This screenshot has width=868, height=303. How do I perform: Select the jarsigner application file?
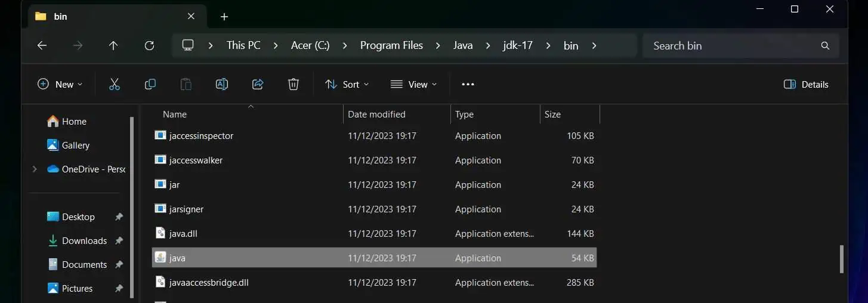point(187,209)
